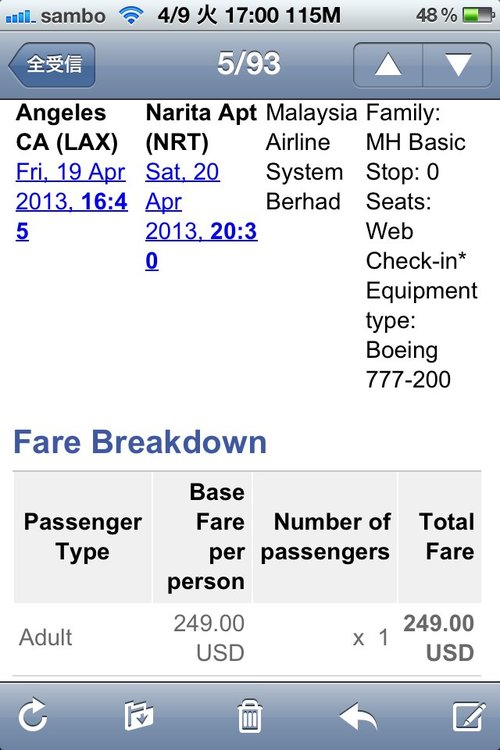Tap the Wi-Fi status icon

pyautogui.click(x=131, y=15)
